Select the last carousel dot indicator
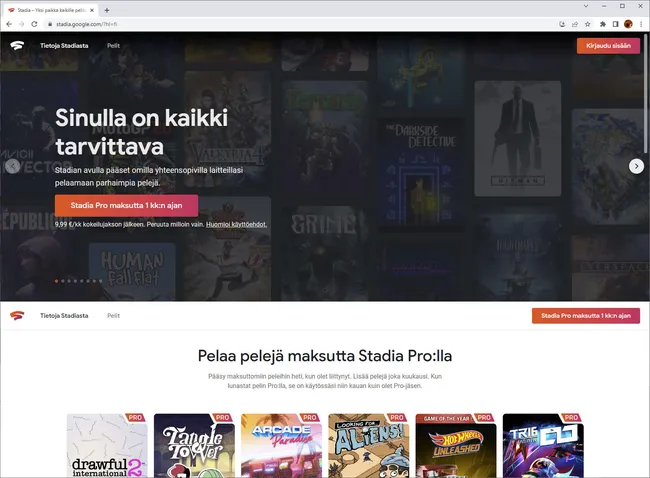This screenshot has height=478, width=650. 100,281
